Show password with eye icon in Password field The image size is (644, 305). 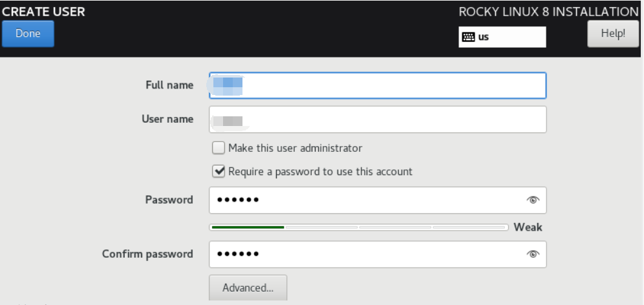click(533, 200)
